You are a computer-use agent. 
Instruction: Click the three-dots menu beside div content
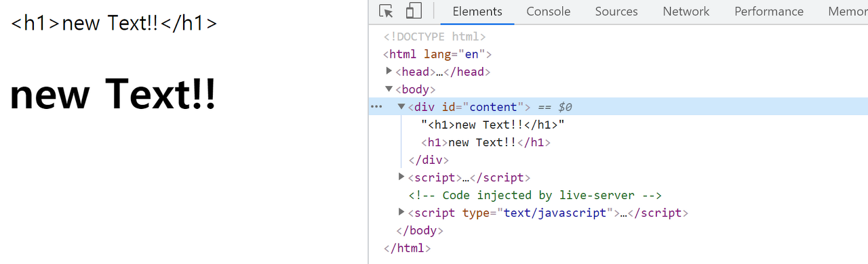(376, 107)
